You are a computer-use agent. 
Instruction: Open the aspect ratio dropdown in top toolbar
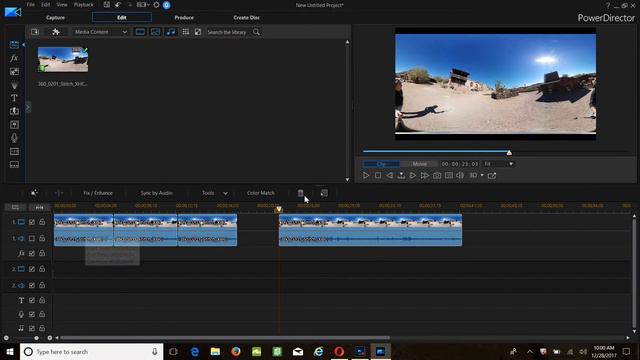pyautogui.click(x=142, y=5)
